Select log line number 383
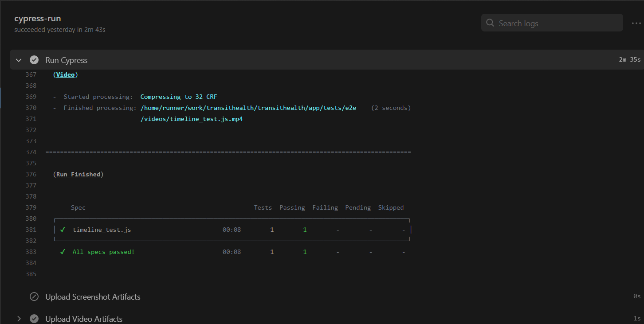Screen dimensions: 644x324 [31, 252]
